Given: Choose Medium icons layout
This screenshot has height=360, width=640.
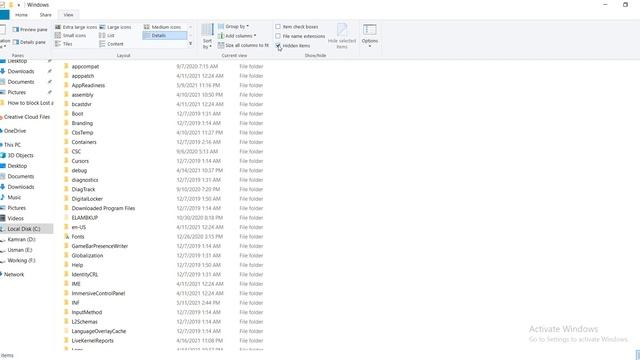Looking at the screenshot, I should (x=162, y=27).
